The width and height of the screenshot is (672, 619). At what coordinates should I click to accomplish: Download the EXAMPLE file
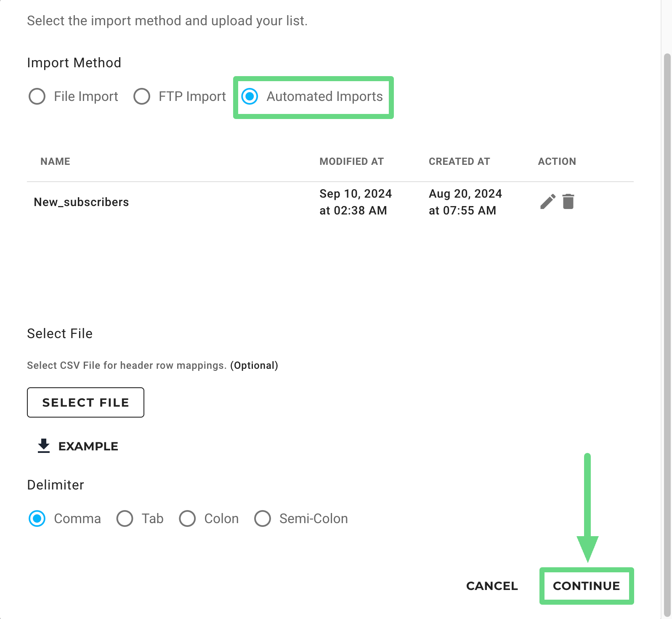pyautogui.click(x=78, y=446)
